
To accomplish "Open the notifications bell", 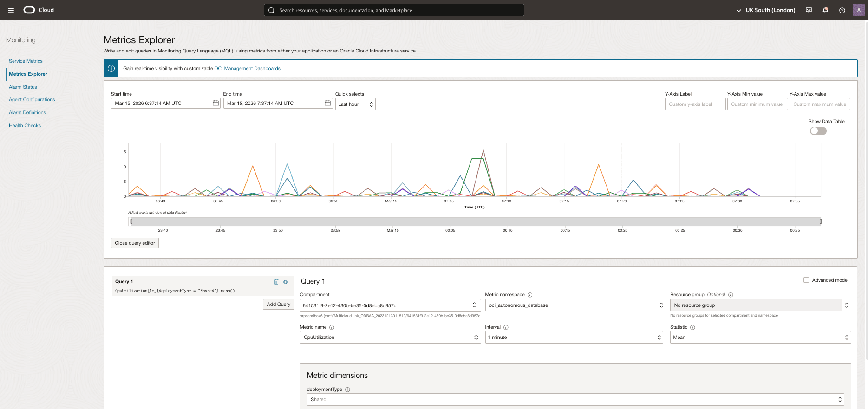I will click(825, 10).
